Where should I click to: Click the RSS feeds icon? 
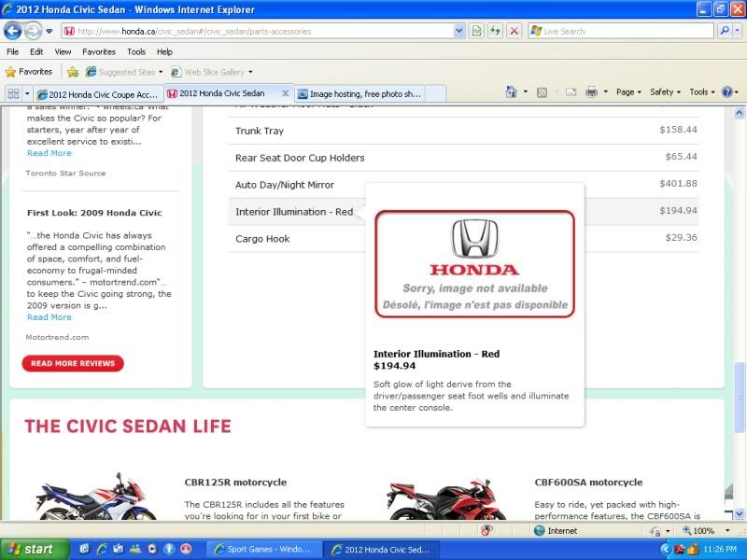click(x=542, y=92)
